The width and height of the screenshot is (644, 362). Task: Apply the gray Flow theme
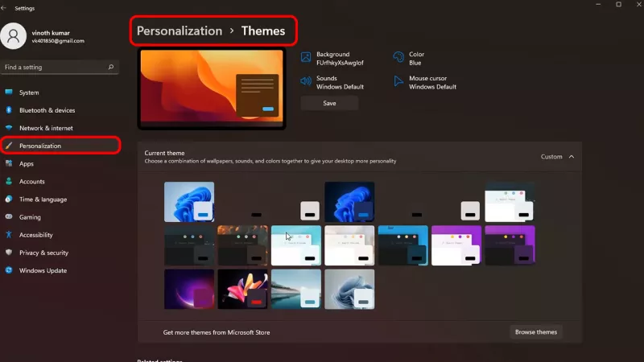(349, 289)
